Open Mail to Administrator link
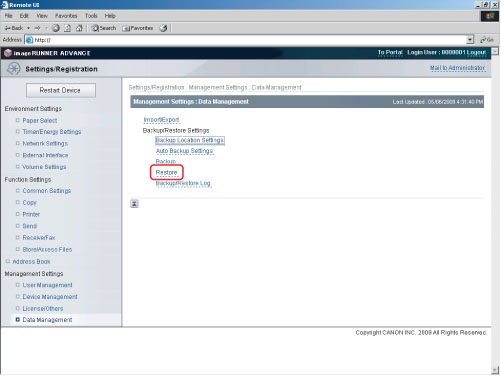This screenshot has height=376, width=501. coord(457,68)
